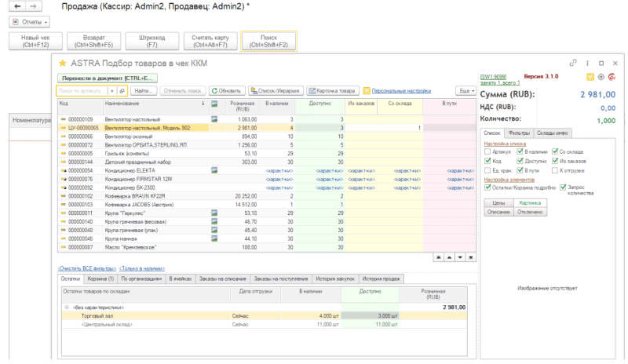Open the История продаж tab
Screen dimensions: 628x364
pyautogui.click(x=382, y=278)
